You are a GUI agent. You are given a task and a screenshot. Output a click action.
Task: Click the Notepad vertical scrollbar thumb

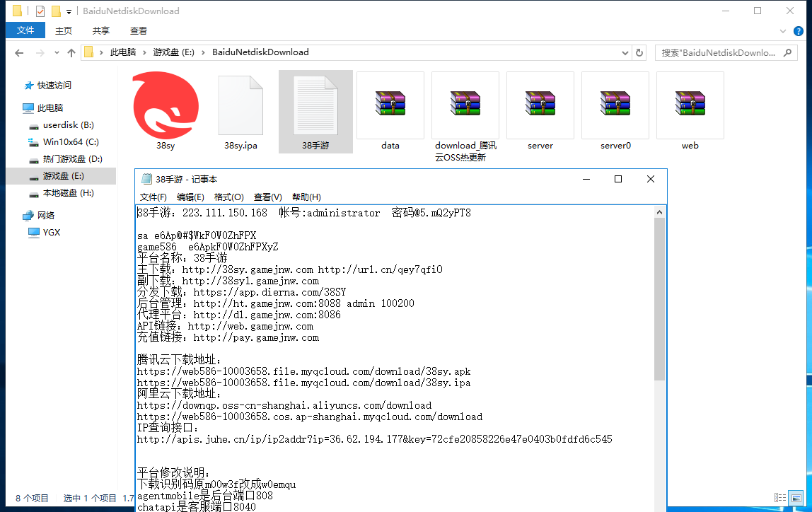coord(660,297)
